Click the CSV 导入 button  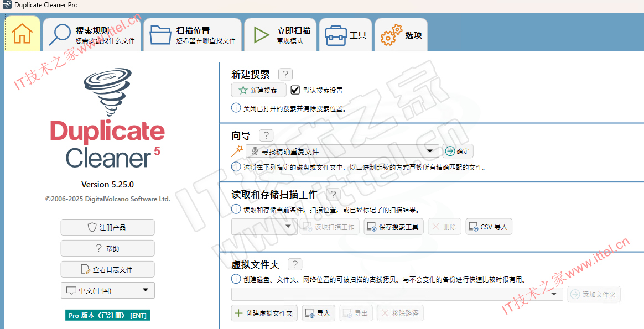(489, 227)
